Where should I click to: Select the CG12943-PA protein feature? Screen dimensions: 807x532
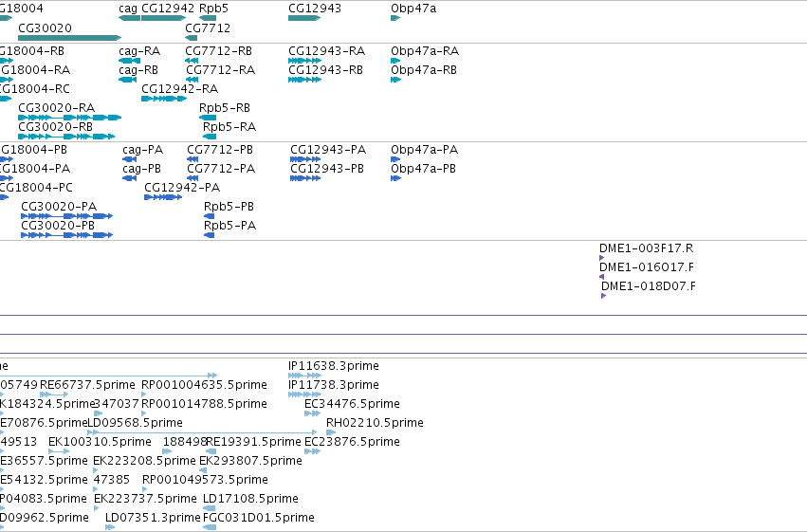[x=305, y=159]
